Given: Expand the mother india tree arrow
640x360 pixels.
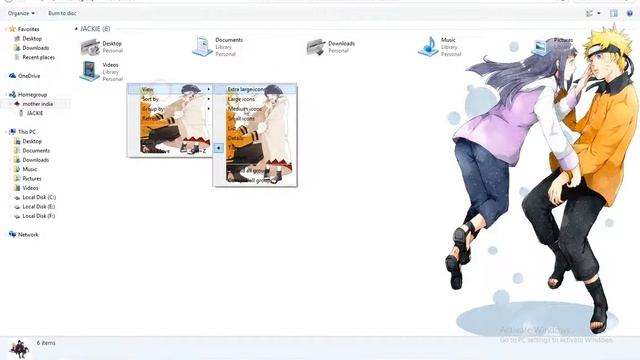Looking at the screenshot, I should (x=11, y=104).
